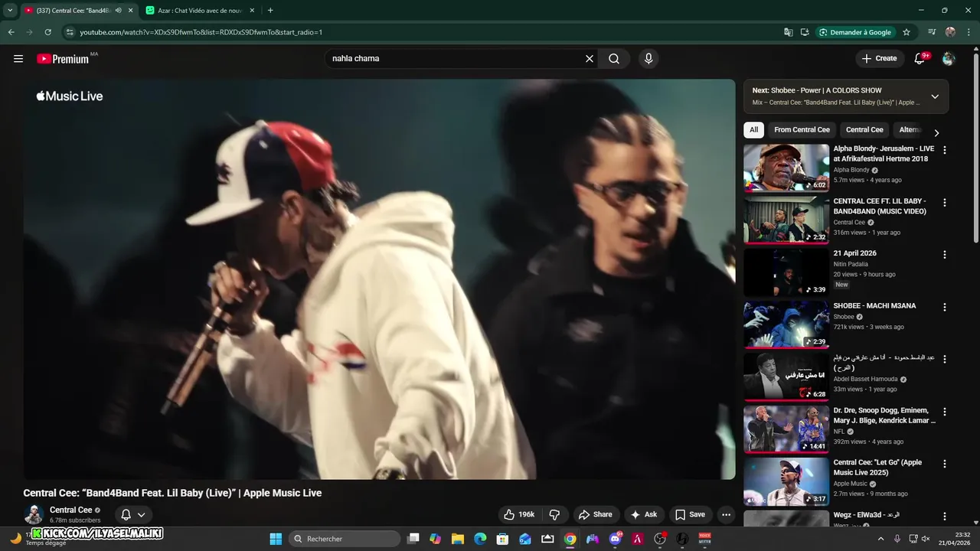The image size is (980, 551).
Task: Open the YouTube guide hamburger menu
Action: click(x=18, y=59)
